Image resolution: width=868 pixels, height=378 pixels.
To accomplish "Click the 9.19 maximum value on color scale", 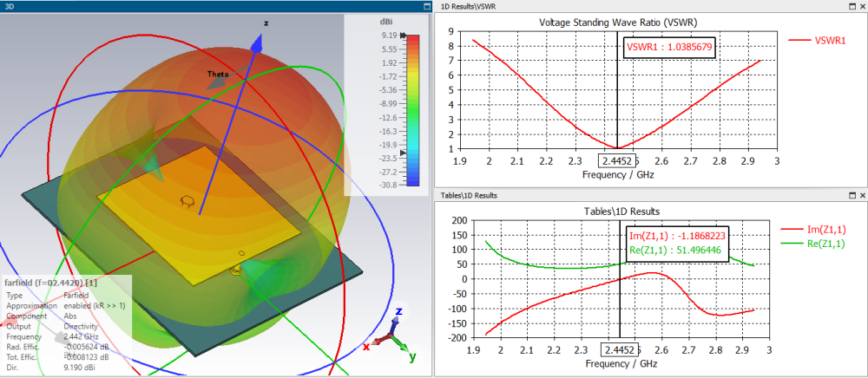I will point(389,36).
